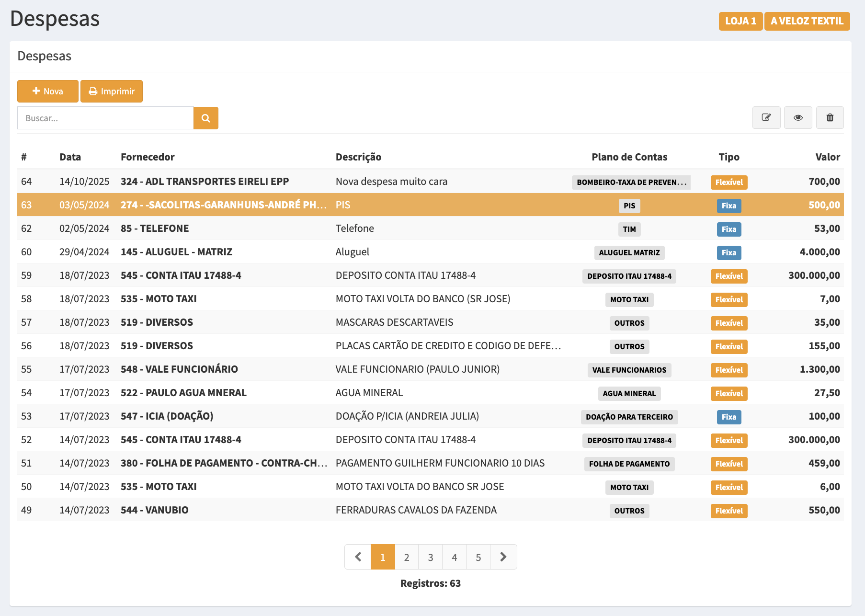The image size is (865, 616).
Task: Sort by the Valor column header
Action: pyautogui.click(x=827, y=157)
